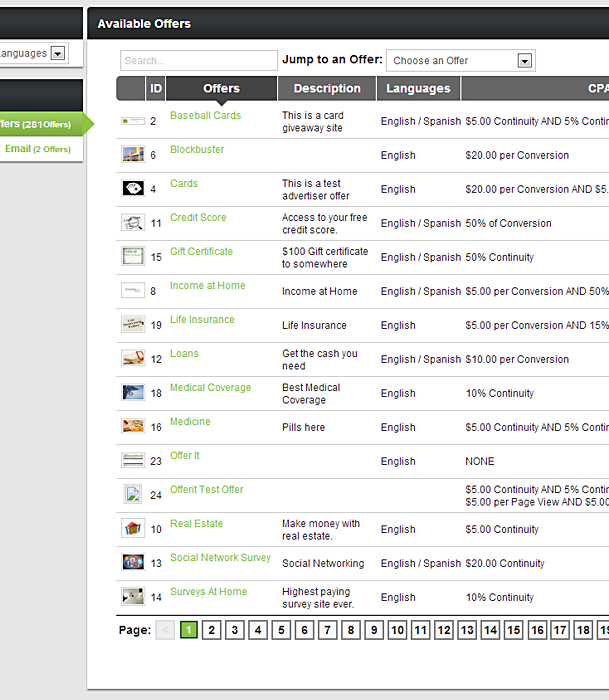Open the Choose an Offer dropdown
Viewport: 609px width, 700px height.
coord(460,61)
